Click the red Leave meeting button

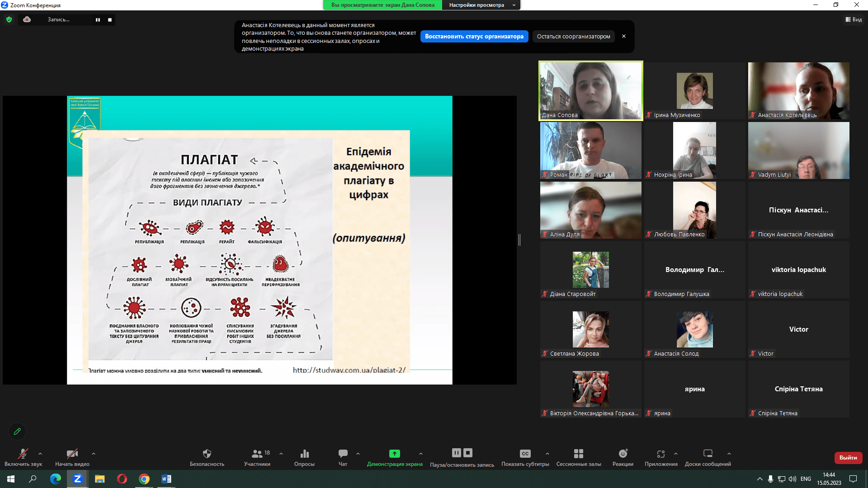tap(848, 458)
